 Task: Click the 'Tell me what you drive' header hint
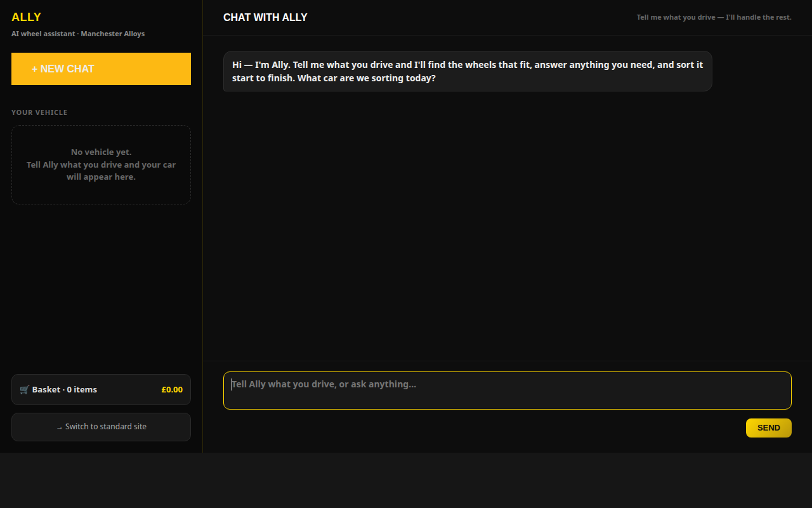pyautogui.click(x=714, y=17)
